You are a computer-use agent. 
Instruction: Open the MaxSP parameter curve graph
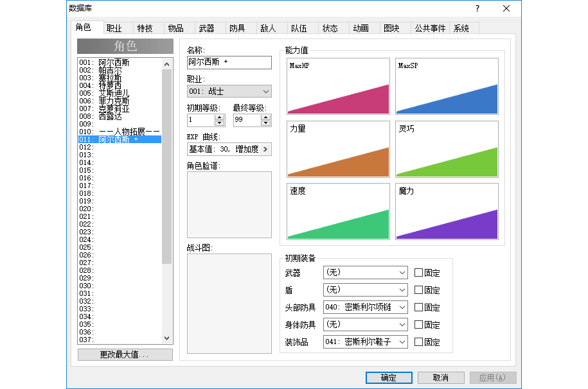[447, 86]
